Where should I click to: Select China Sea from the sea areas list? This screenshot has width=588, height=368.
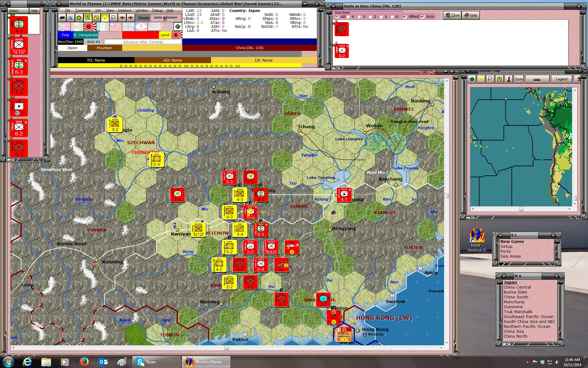514,331
